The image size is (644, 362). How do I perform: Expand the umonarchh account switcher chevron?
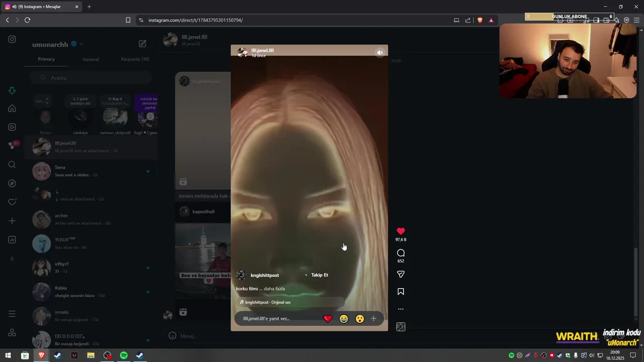pos(82,44)
